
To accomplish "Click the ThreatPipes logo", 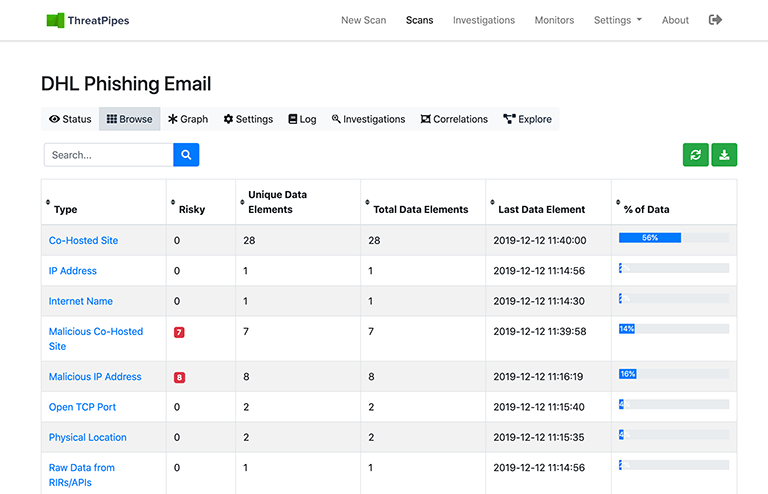I will 88,20.
